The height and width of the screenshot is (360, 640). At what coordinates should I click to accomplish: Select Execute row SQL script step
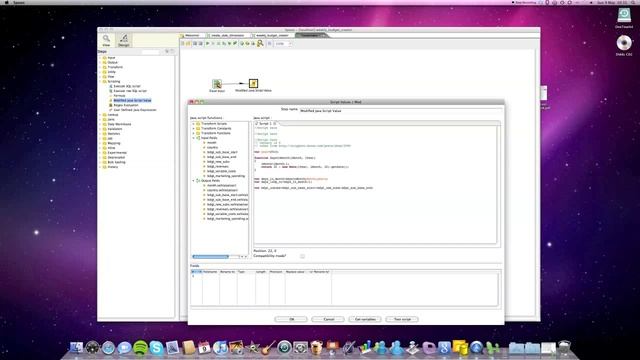(x=130, y=91)
